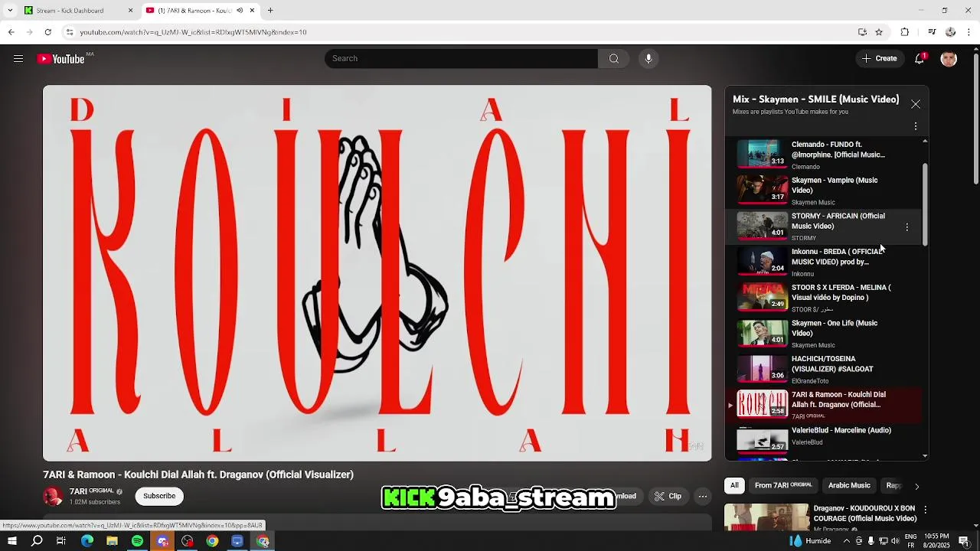
Task: Play Clemando - FUNDO from the playlist
Action: point(823,155)
